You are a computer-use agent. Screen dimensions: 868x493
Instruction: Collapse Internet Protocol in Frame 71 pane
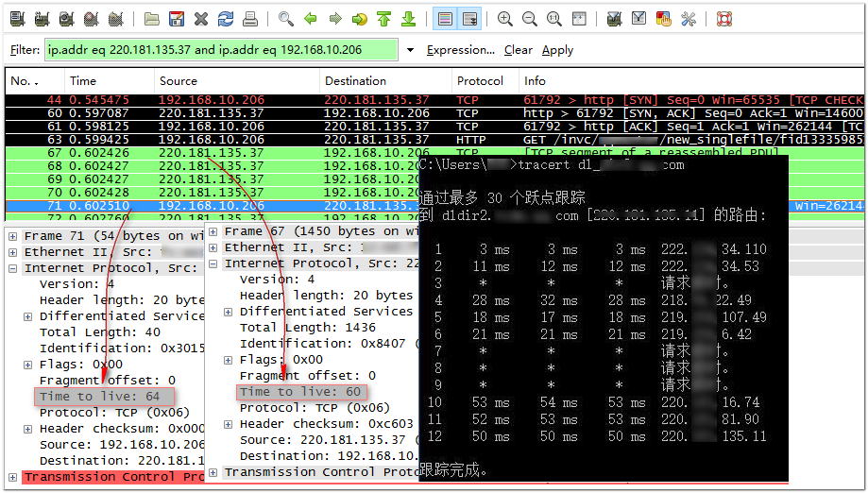click(x=12, y=268)
